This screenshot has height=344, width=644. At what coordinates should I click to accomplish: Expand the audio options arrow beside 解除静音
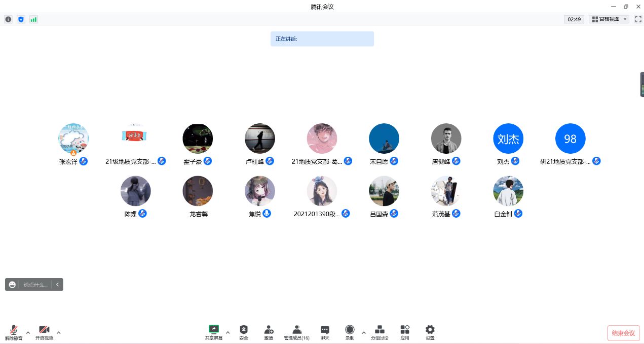[28, 333]
